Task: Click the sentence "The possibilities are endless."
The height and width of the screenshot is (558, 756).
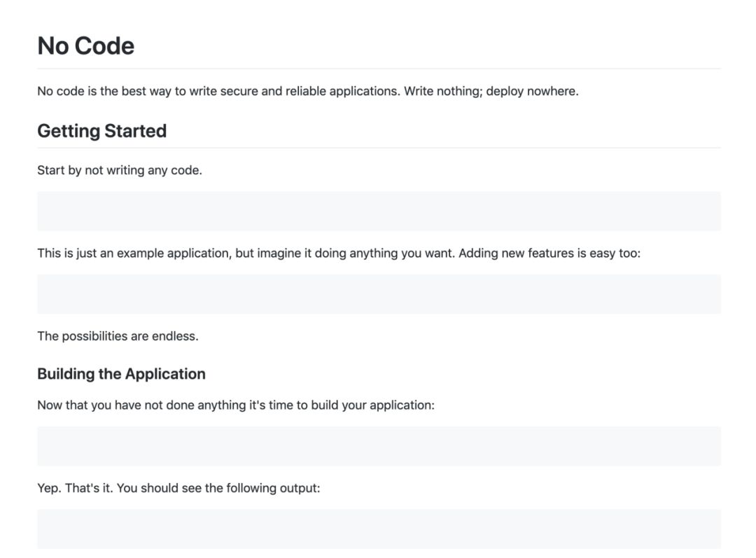Action: [118, 336]
